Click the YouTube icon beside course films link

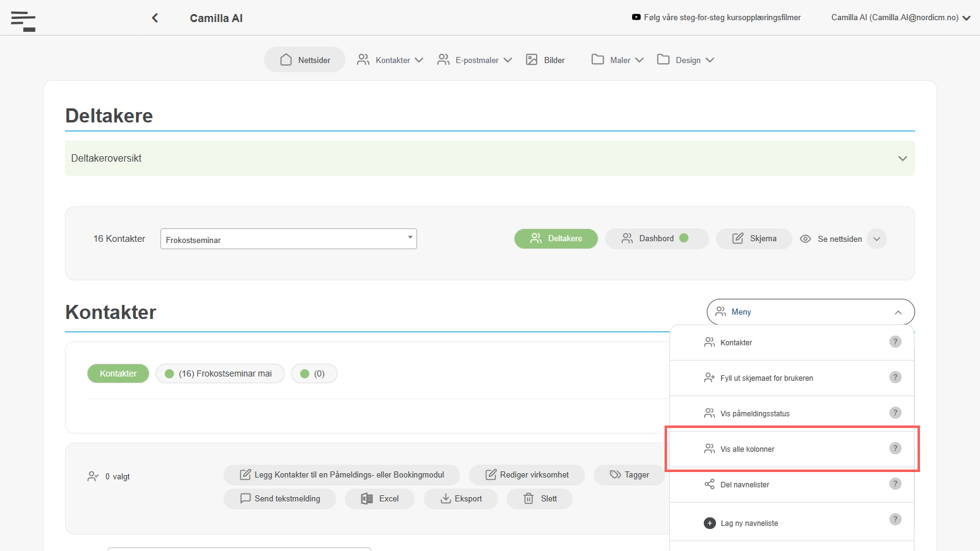(x=636, y=17)
